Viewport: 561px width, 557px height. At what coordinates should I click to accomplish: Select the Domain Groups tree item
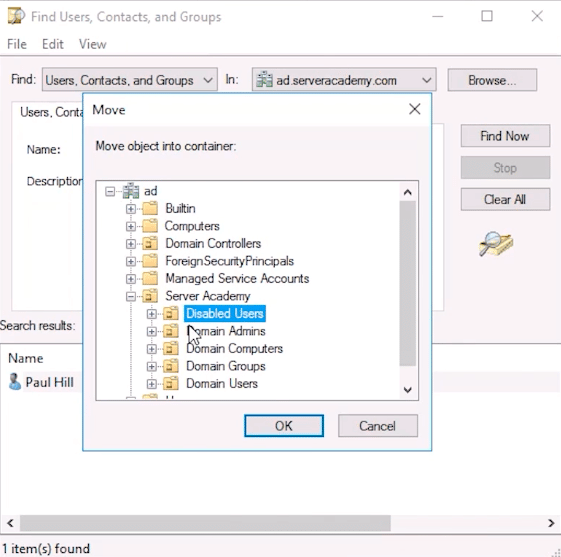(226, 366)
